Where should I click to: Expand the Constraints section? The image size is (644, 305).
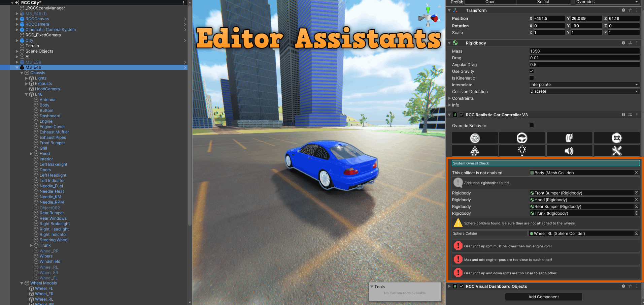coord(450,98)
